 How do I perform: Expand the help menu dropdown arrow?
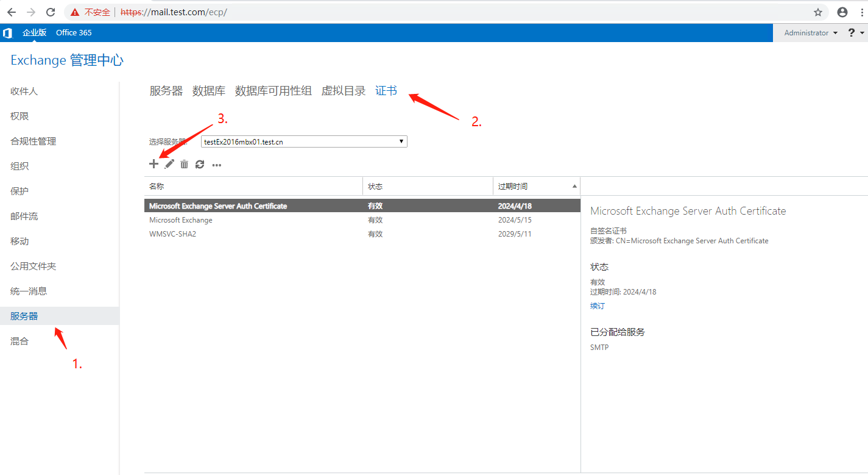863,33
